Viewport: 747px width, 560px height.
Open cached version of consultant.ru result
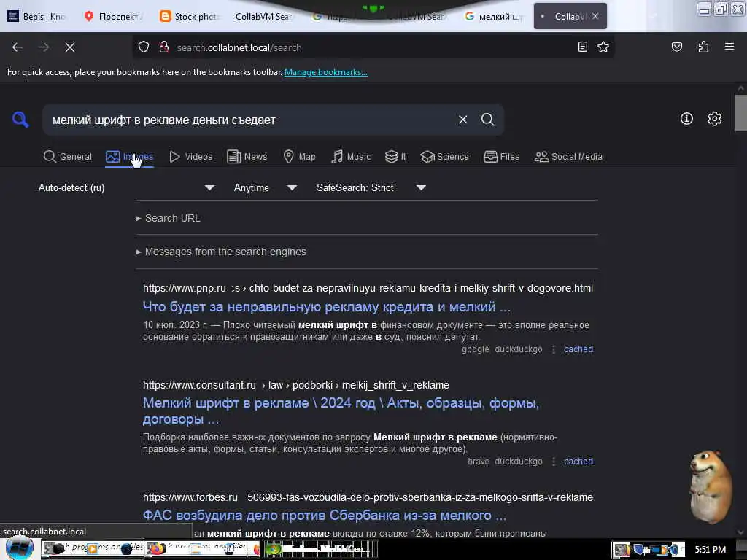pos(578,462)
